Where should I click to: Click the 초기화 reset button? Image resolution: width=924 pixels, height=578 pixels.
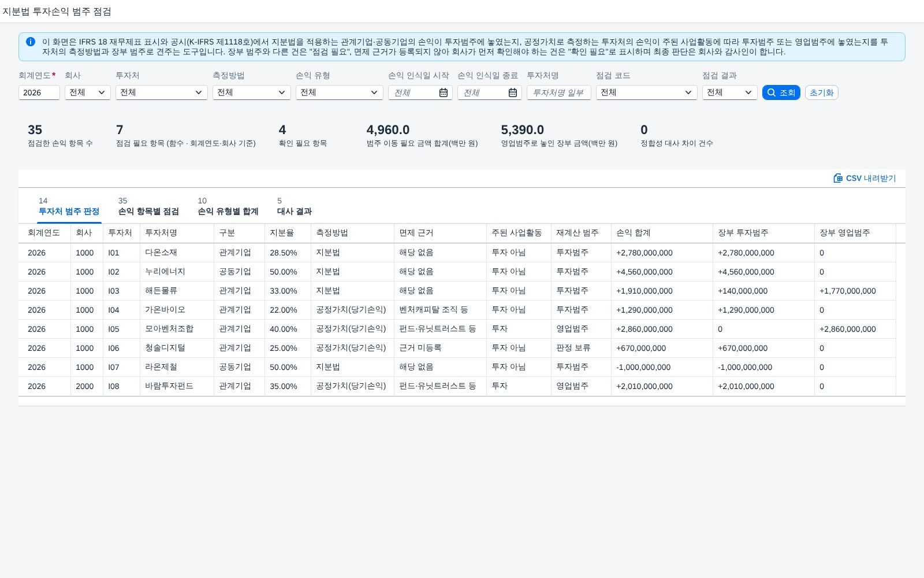822,92
